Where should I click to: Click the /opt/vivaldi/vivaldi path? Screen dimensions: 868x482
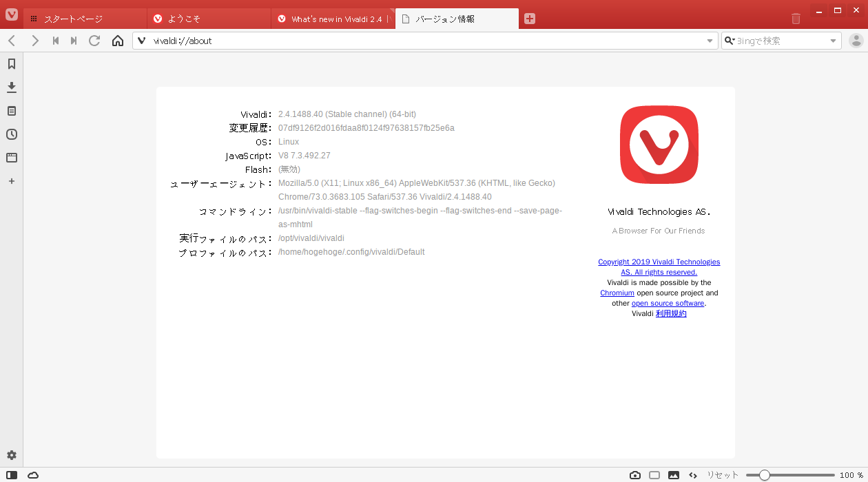click(x=311, y=238)
